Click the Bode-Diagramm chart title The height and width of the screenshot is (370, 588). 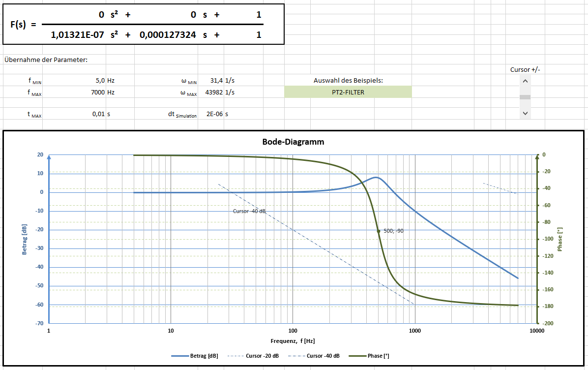pos(293,142)
